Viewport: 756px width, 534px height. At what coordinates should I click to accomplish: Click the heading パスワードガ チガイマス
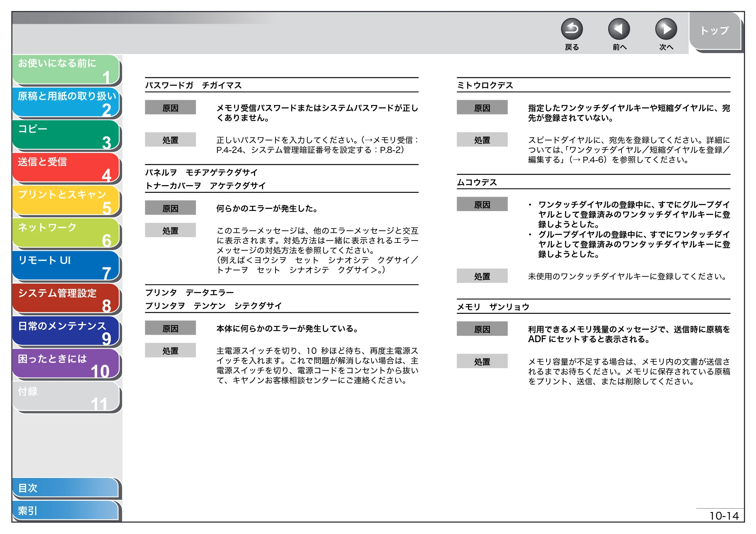[194, 85]
